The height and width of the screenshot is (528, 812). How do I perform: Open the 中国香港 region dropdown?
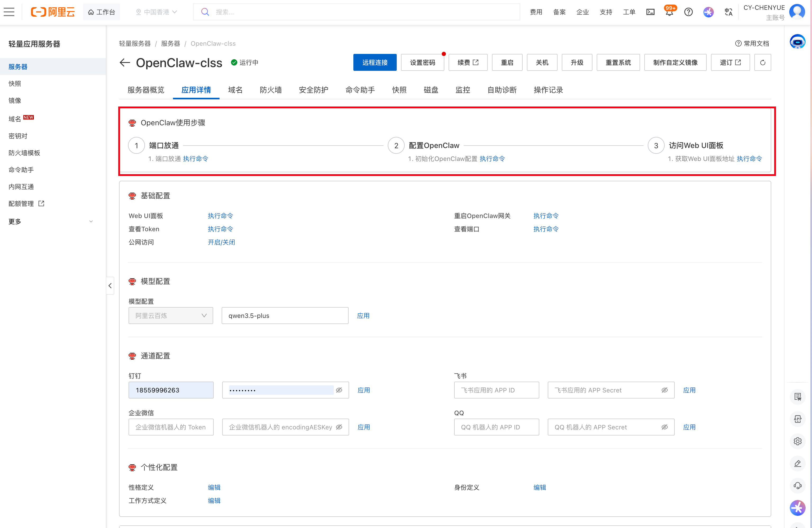point(157,12)
